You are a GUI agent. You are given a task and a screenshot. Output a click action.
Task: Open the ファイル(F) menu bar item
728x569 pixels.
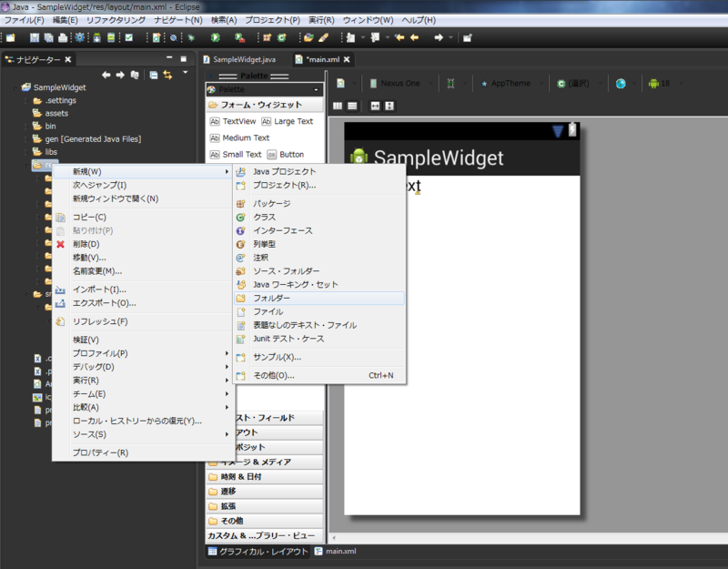click(25, 20)
